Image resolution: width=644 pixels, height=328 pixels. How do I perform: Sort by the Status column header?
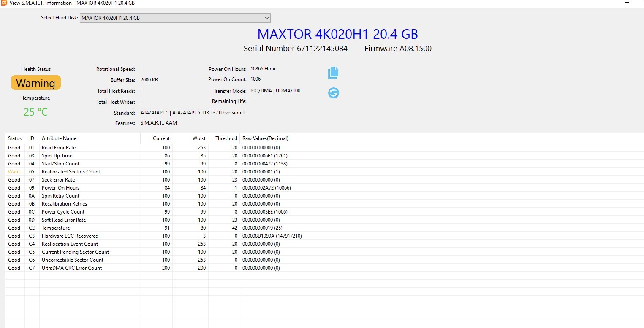coord(15,138)
